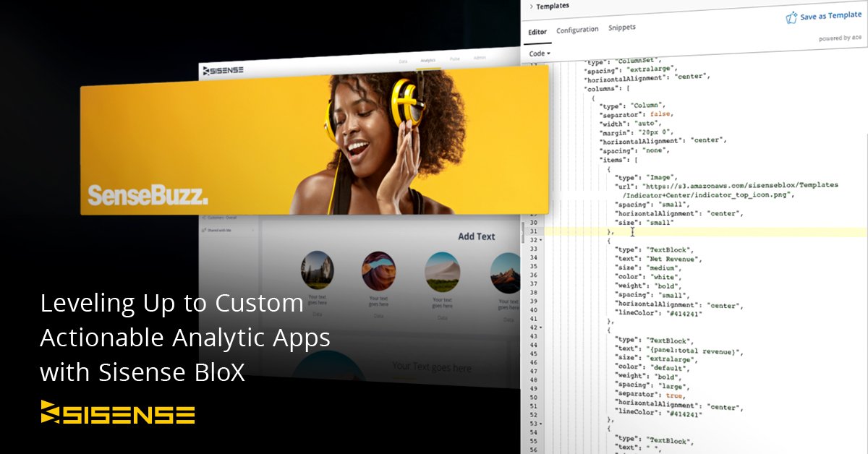
Task: Click the powered by ace label
Action: pos(840,38)
